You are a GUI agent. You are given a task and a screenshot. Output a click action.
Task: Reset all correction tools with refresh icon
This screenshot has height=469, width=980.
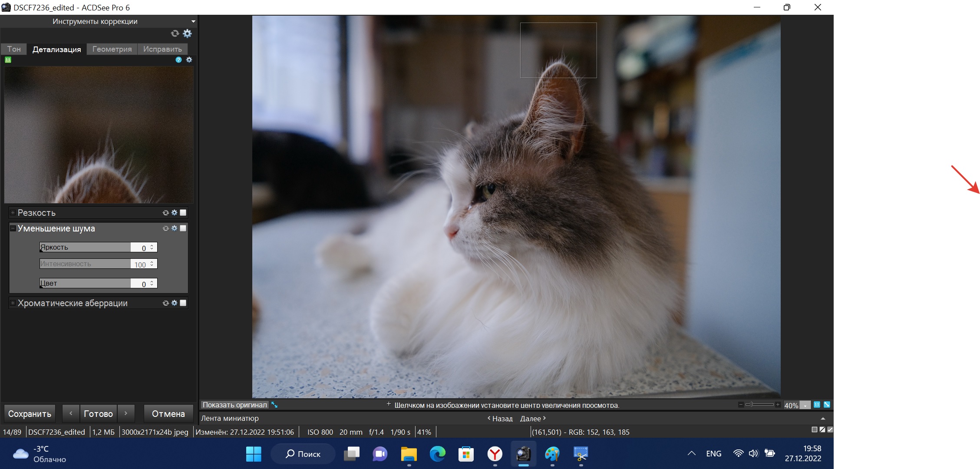(175, 33)
